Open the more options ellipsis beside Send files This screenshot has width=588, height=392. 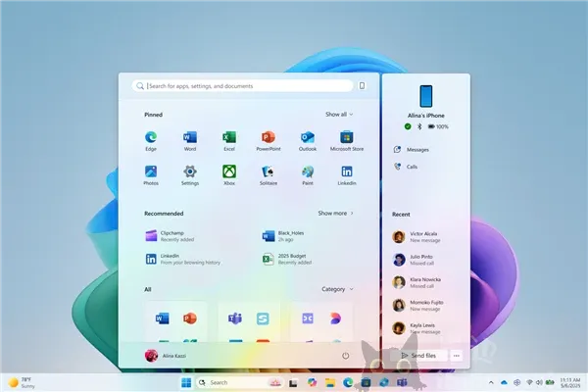tap(457, 355)
